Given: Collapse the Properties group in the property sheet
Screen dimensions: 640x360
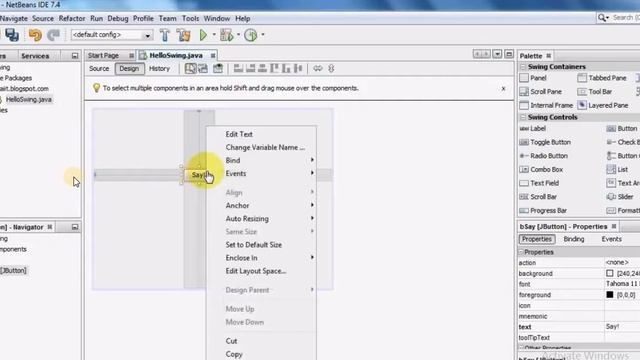Looking at the screenshot, I should click(521, 252).
